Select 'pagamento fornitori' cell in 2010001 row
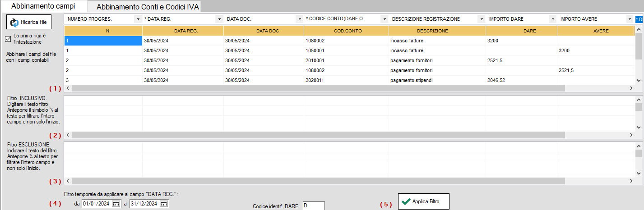Screen dimensions: 644x210 point(437,60)
